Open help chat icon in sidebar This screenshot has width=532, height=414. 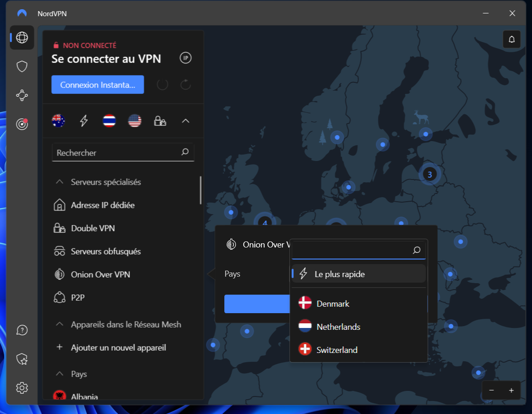point(22,330)
